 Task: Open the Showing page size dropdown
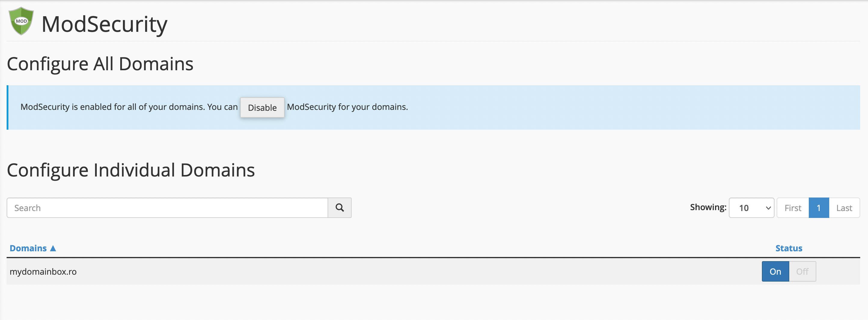pyautogui.click(x=751, y=208)
